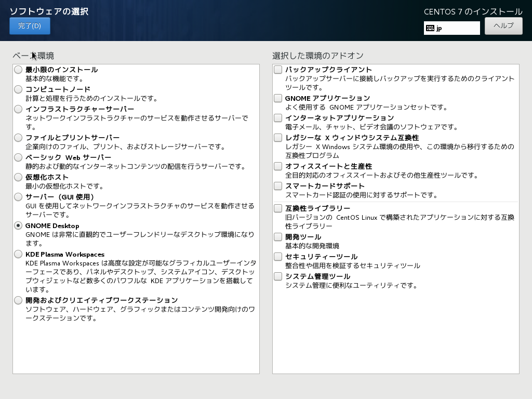Enable インターネットアプリケーション checkbox
The image size is (532, 399).
(x=278, y=118)
